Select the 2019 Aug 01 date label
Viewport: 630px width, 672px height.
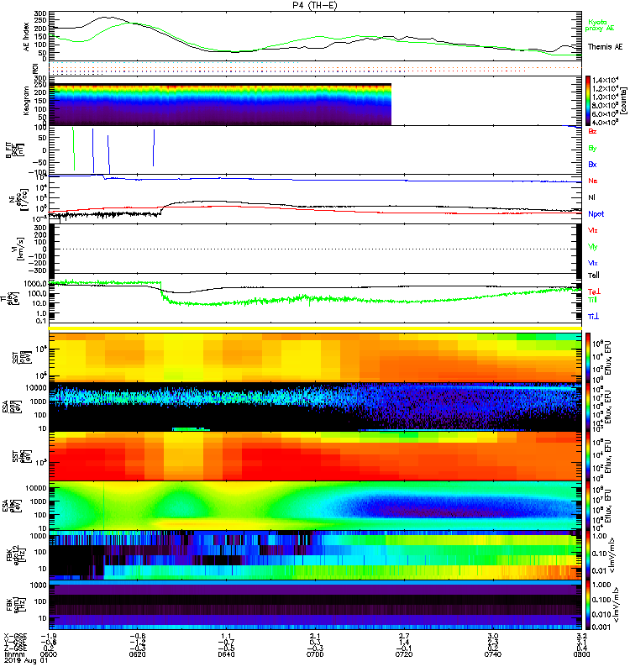pos(26,660)
